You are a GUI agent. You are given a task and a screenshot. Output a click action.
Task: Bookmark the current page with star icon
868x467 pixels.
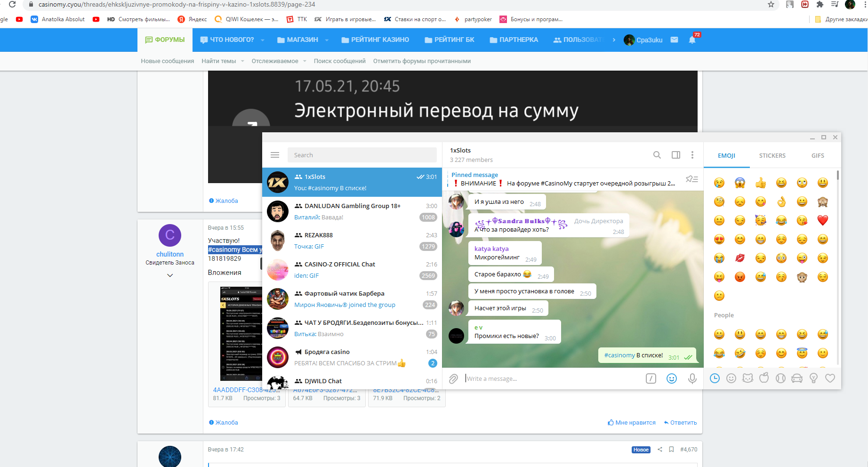click(x=771, y=4)
